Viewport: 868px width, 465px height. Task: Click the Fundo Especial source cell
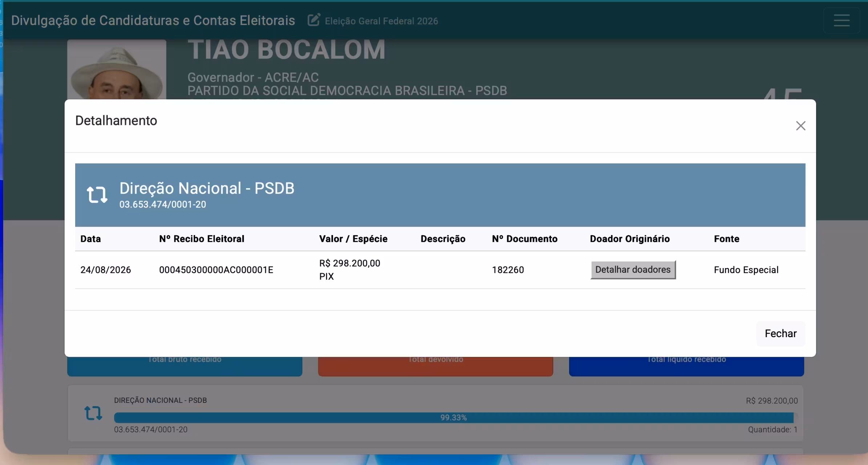pyautogui.click(x=746, y=270)
